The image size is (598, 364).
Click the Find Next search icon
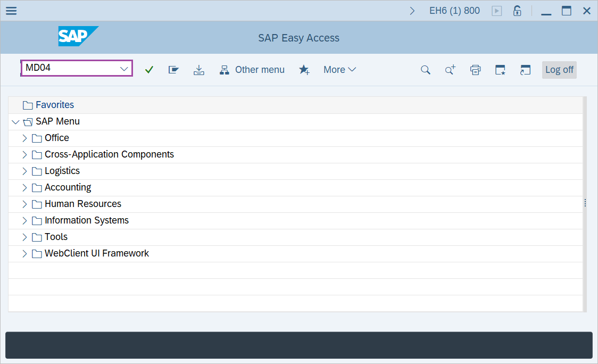click(450, 70)
